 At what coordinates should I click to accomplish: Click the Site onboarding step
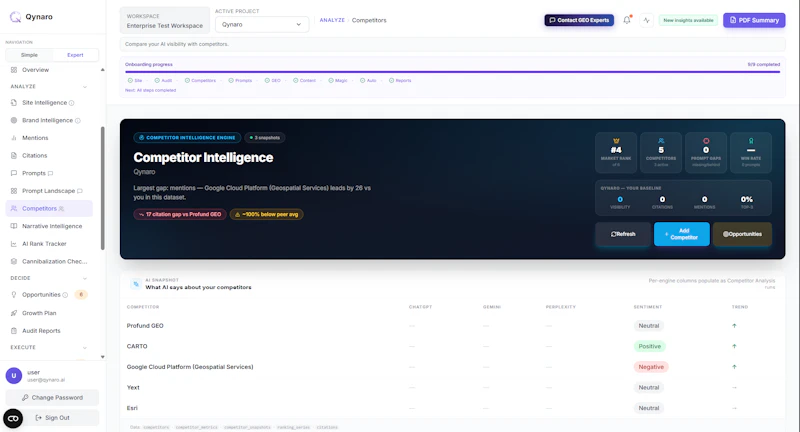135,81
